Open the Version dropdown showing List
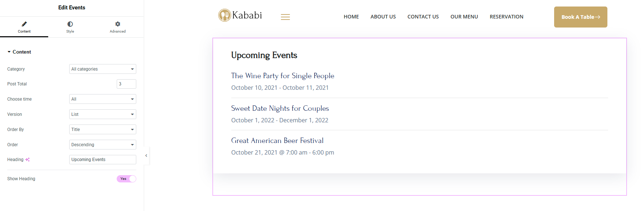644x211 pixels. coord(103,114)
